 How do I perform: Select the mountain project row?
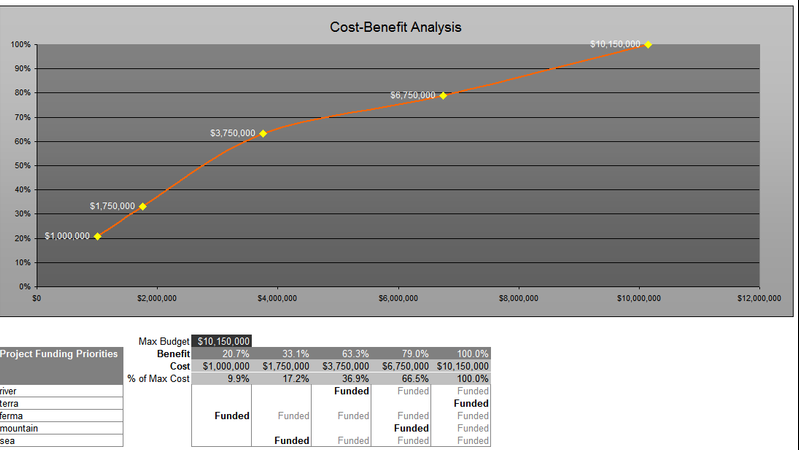coord(61,428)
